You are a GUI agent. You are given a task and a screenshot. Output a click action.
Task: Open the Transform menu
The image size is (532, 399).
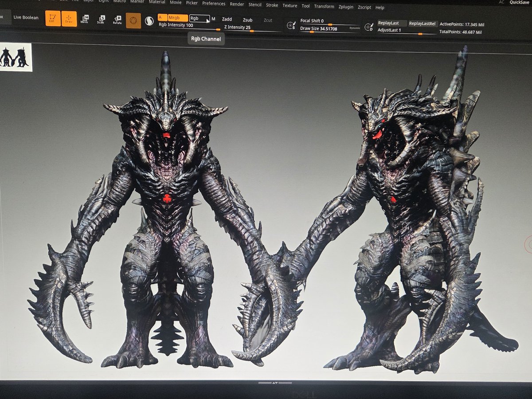(x=324, y=6)
